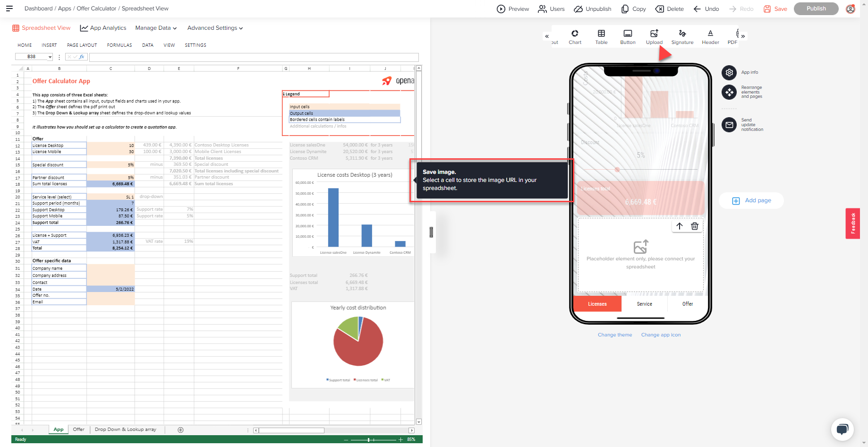Delete placeholder element with trash icon
Viewport: 868px width, 447px height.
(695, 226)
